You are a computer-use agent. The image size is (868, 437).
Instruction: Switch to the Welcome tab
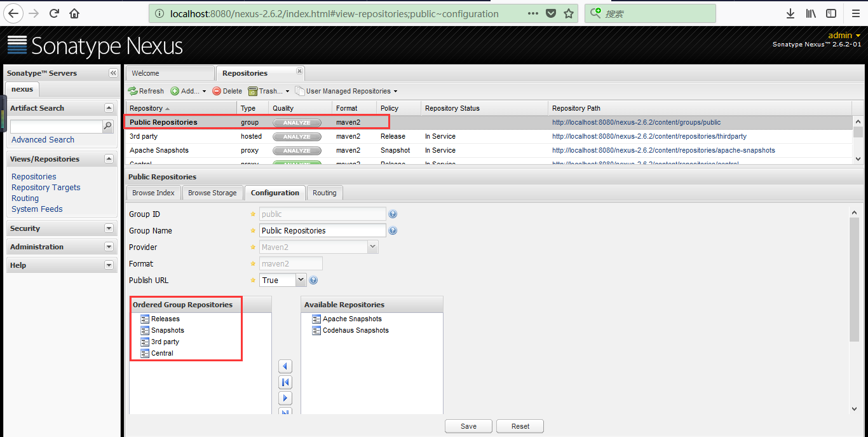(170, 73)
